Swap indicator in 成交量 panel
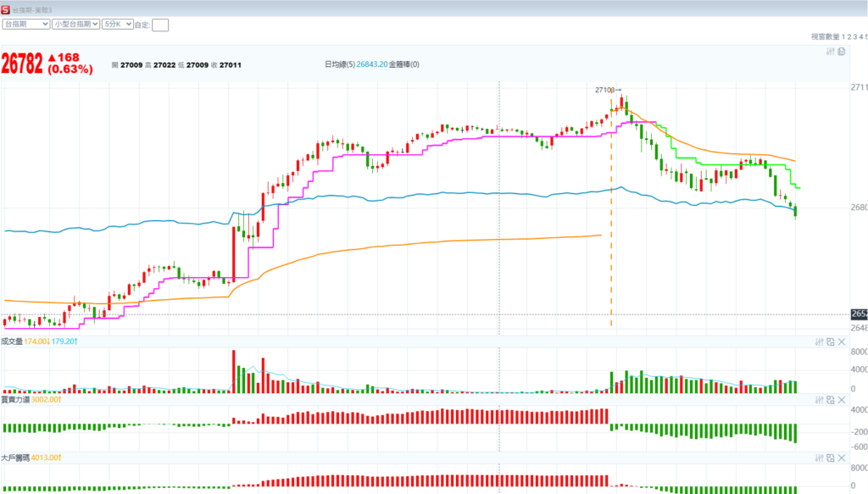The height and width of the screenshot is (494, 868). (x=830, y=341)
